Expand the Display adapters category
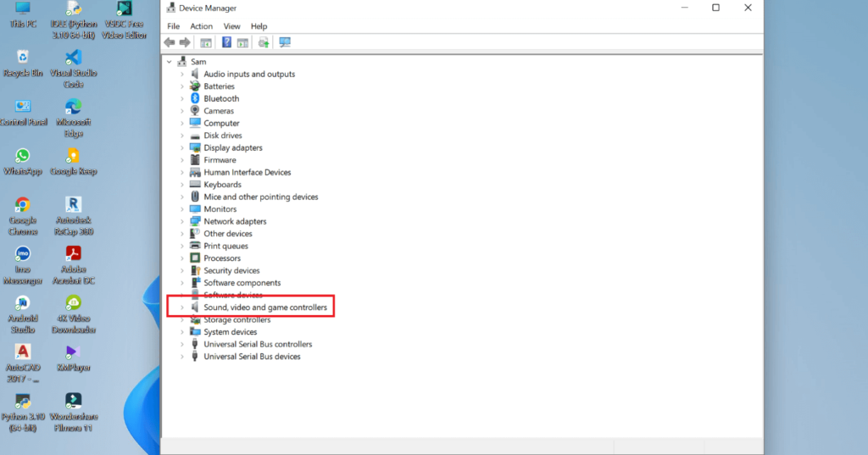This screenshot has height=455, width=868. 181,147
